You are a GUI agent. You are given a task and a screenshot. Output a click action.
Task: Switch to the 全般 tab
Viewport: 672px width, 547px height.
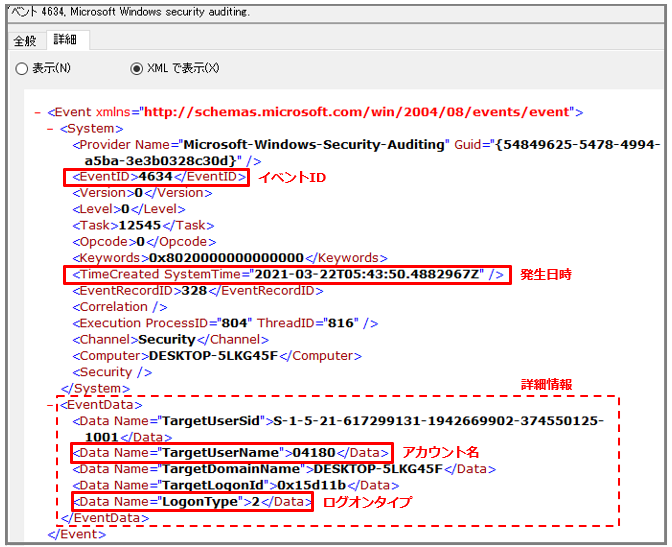click(25, 41)
